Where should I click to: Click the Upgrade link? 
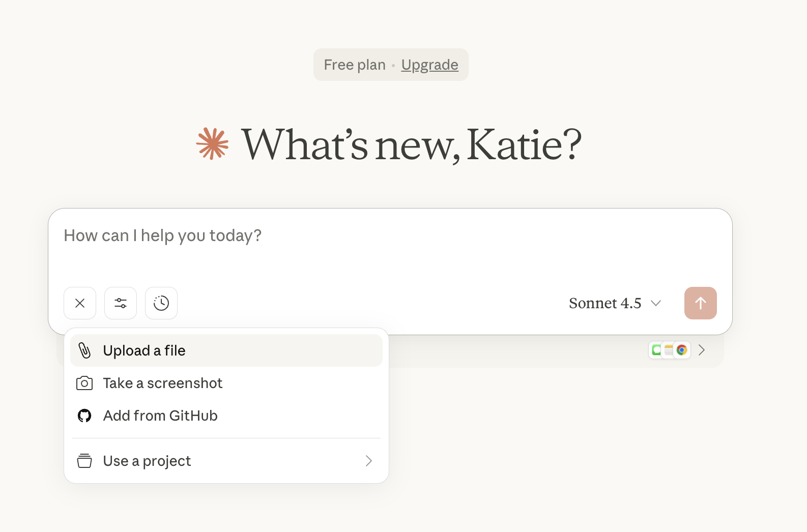[429, 65]
